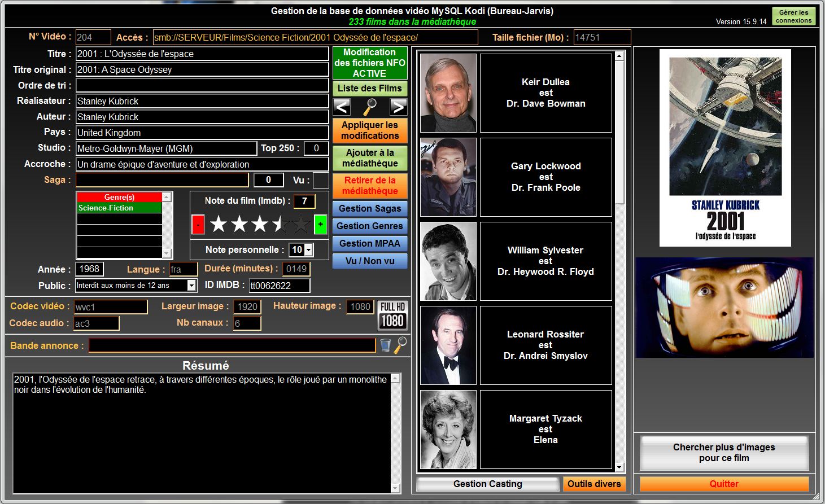825x504 pixels.
Task: Open Gestion Genres
Action: [x=370, y=226]
